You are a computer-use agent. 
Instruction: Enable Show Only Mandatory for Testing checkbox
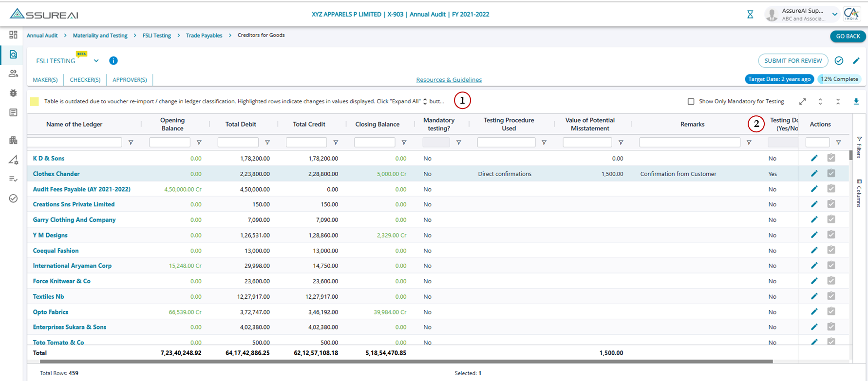pyautogui.click(x=691, y=102)
